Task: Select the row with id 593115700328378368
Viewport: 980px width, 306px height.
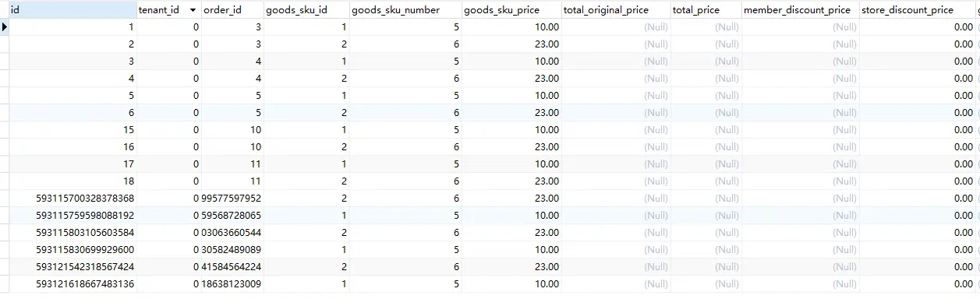Action: 490,198
